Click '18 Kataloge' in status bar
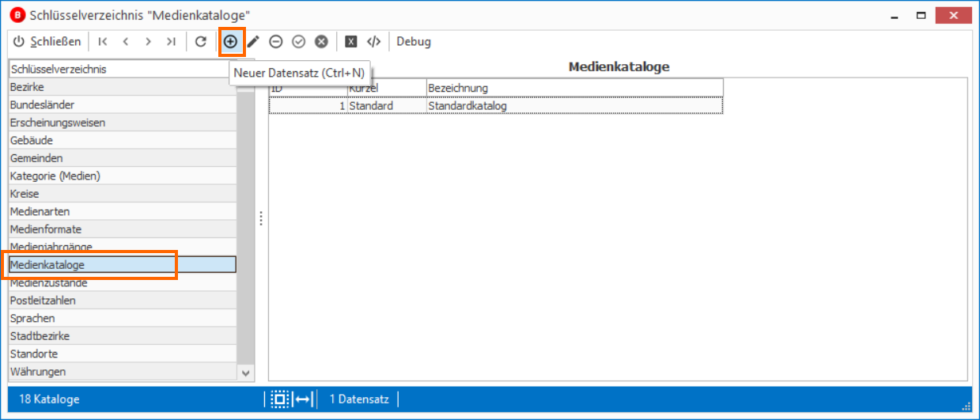 click(49, 399)
